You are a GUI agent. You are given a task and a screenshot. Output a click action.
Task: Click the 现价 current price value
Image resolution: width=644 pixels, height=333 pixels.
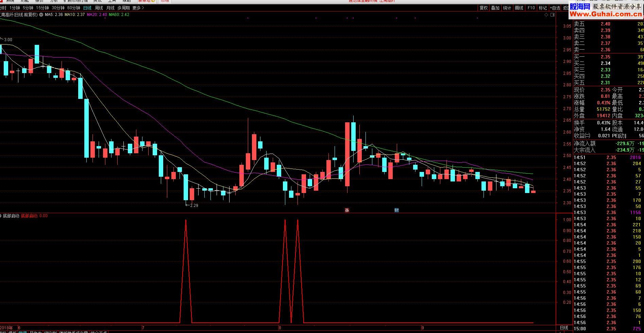(605, 90)
